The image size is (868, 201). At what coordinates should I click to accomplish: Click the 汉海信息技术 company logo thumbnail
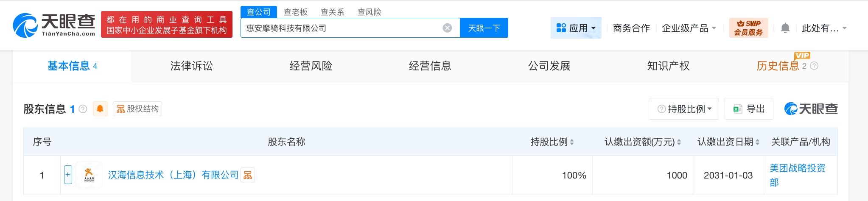pos(89,175)
